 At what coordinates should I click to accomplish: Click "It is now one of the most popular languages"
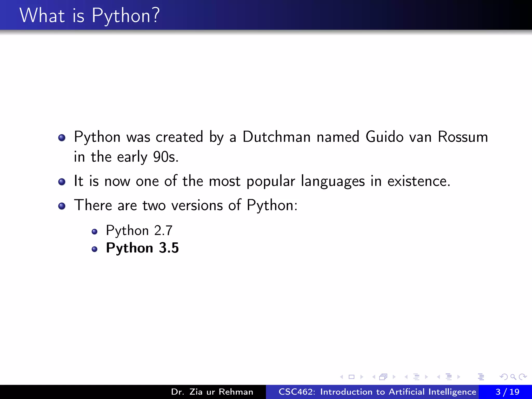click(x=220, y=181)
